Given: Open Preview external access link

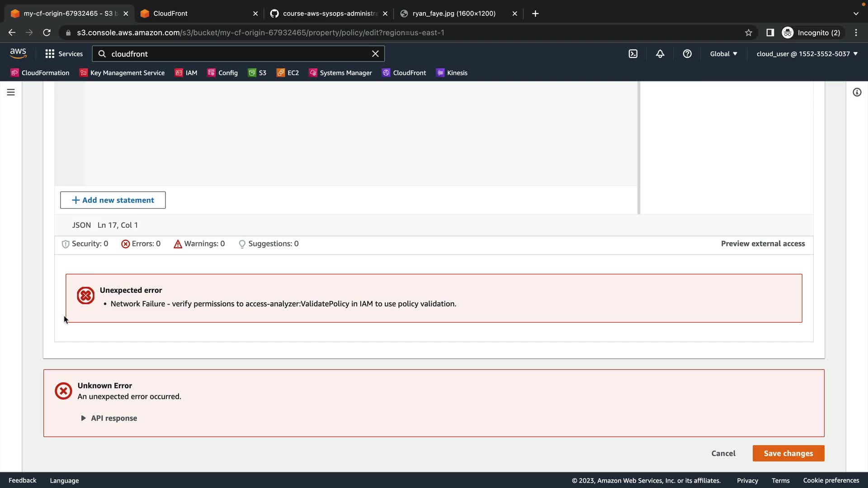Looking at the screenshot, I should (x=763, y=244).
